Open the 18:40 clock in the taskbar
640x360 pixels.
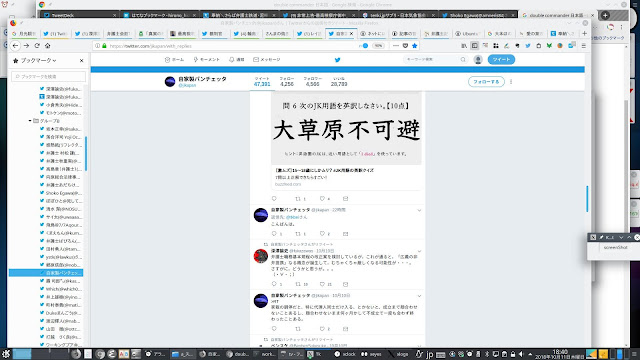[560, 354]
